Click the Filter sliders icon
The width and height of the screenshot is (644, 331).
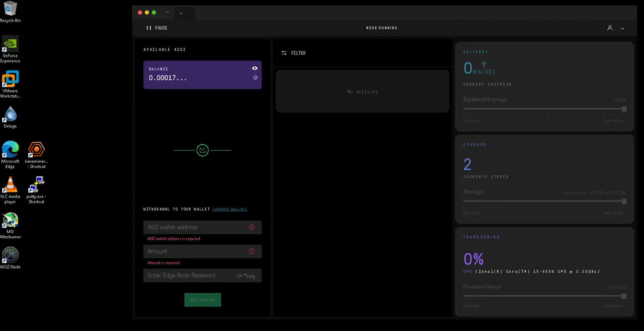pyautogui.click(x=284, y=53)
